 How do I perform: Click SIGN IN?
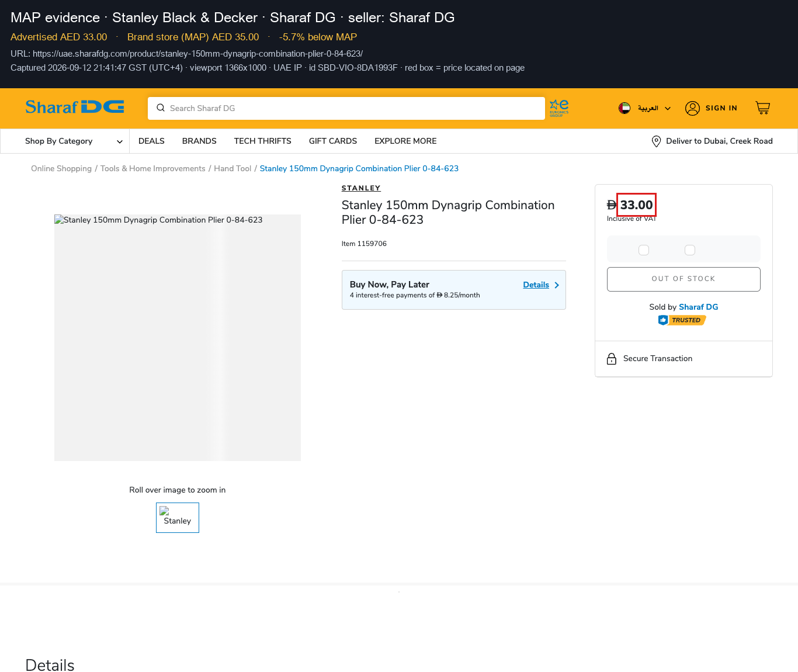coord(721,108)
